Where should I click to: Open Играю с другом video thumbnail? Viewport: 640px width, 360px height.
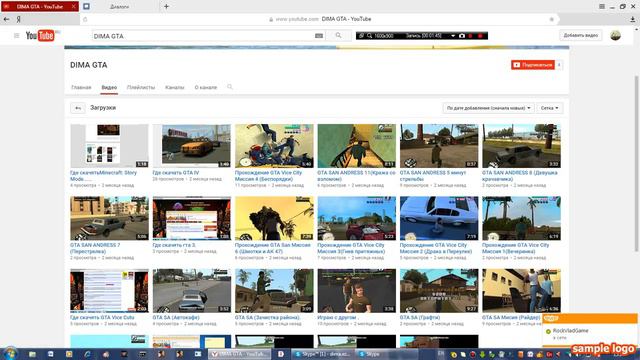pos(357,291)
